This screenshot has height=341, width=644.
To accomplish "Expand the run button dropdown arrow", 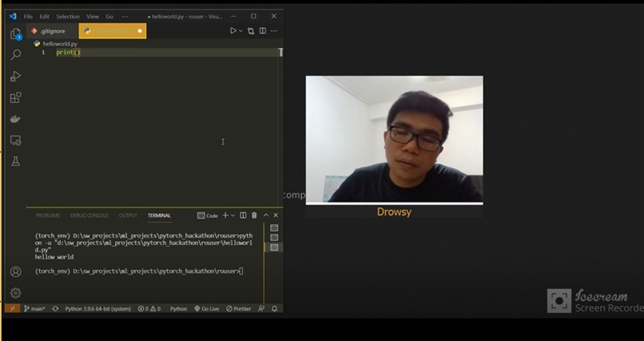I will tap(241, 31).
